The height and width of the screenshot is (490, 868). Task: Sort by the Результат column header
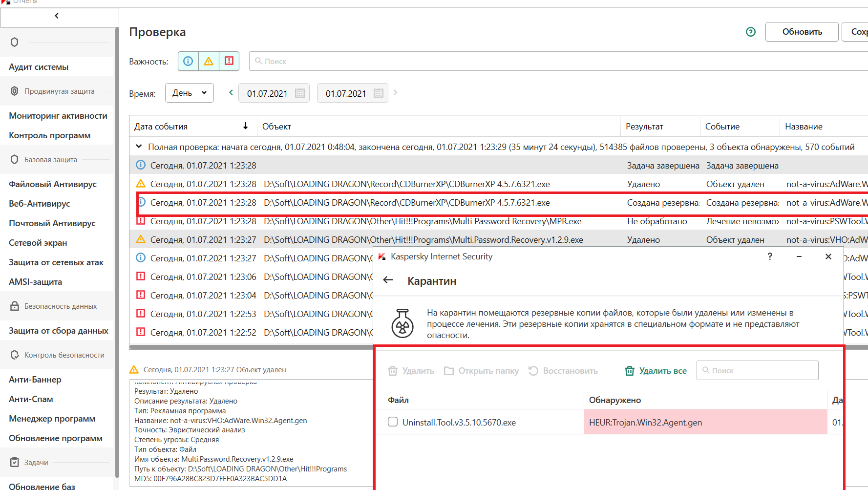pyautogui.click(x=660, y=127)
